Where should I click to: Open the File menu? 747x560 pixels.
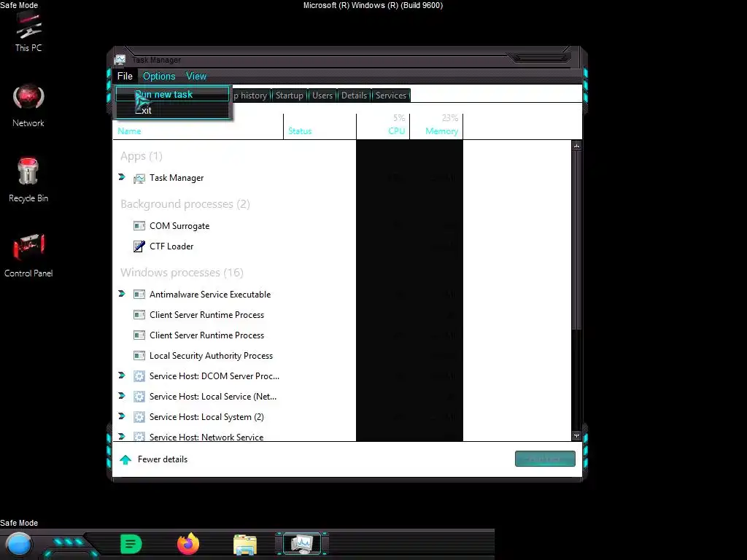click(x=125, y=76)
